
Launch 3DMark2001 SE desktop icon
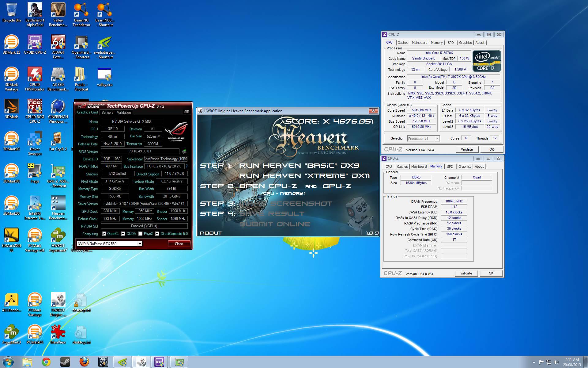point(12,240)
